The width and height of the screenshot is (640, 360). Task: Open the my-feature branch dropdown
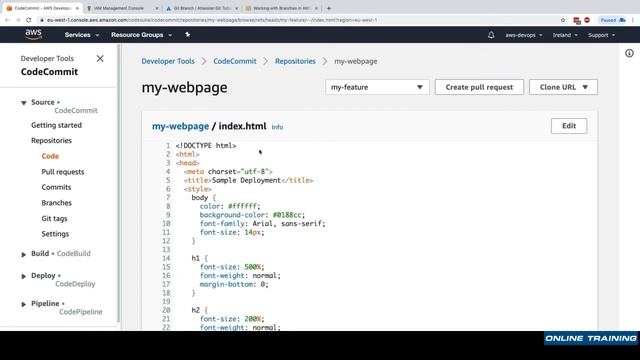point(377,87)
